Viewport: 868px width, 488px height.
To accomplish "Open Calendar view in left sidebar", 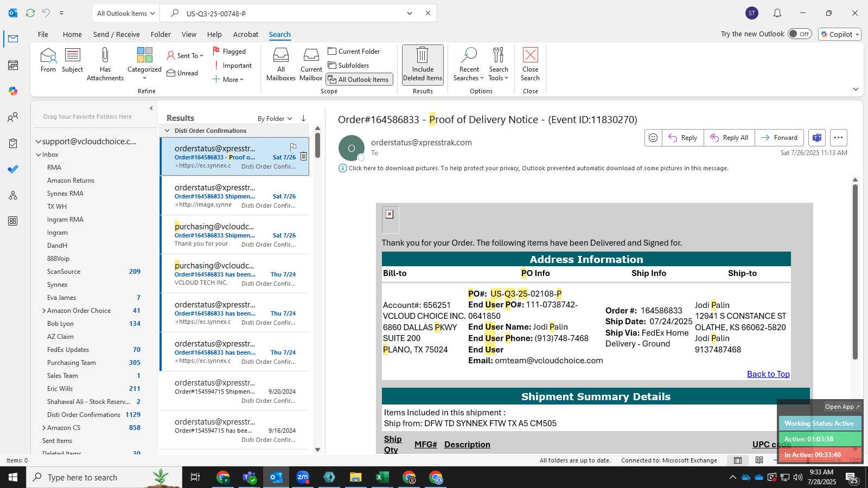I will point(13,65).
